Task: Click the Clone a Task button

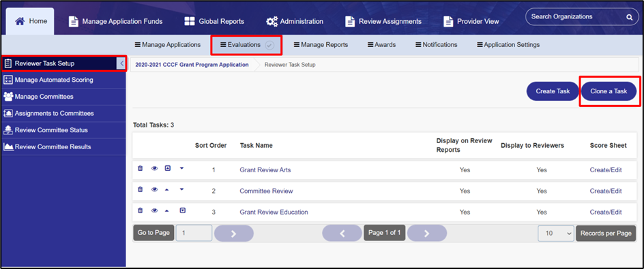Action: point(609,91)
